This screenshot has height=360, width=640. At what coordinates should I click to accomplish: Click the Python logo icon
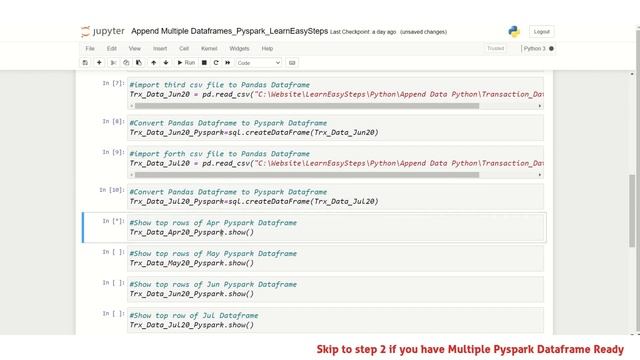pyautogui.click(x=514, y=31)
